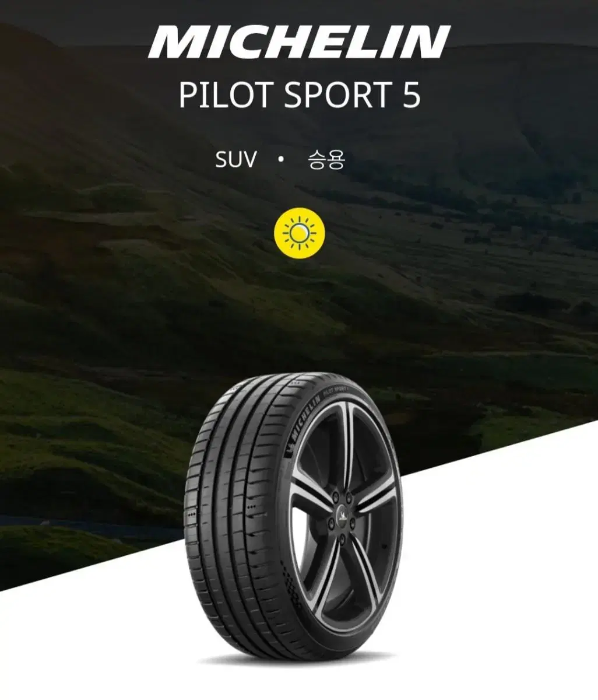The height and width of the screenshot is (700, 598).
Task: Click the MICHELIN brand logo
Action: [300, 43]
